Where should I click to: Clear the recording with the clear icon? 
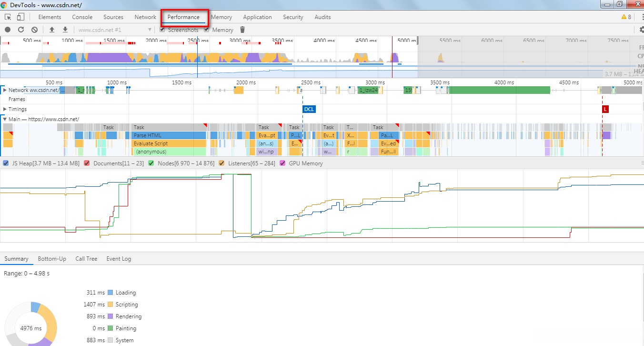pyautogui.click(x=34, y=30)
